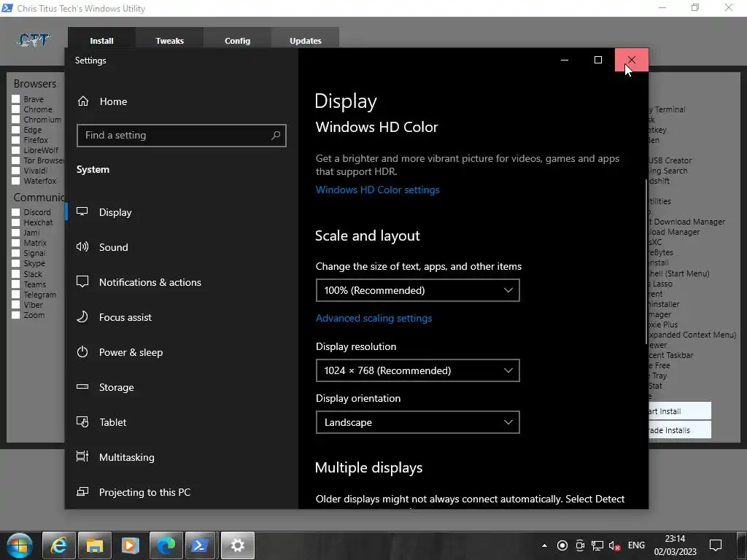Switch to PowerShell taskbar icon
Screen dimensions: 747x560
click(201, 545)
